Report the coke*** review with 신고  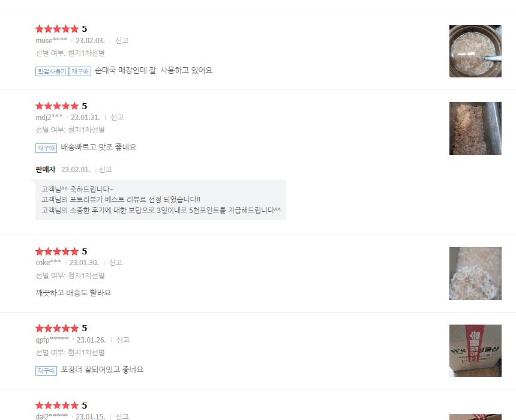pyautogui.click(x=116, y=262)
